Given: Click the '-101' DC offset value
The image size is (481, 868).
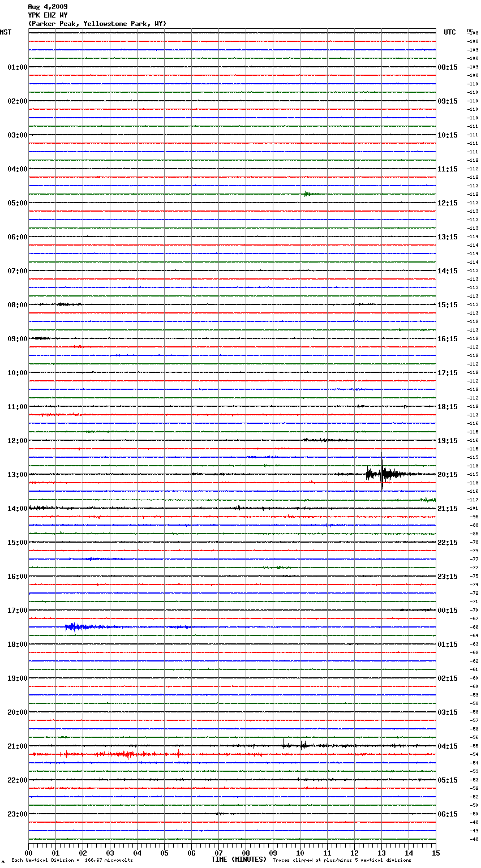Looking at the screenshot, I should (x=473, y=508).
